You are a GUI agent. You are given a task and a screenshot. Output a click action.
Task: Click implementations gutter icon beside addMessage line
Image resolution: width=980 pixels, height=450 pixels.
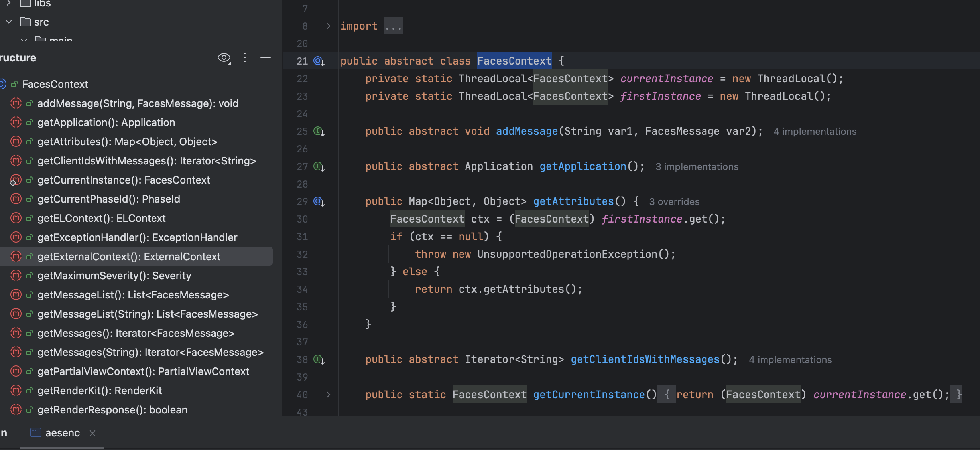pyautogui.click(x=319, y=131)
